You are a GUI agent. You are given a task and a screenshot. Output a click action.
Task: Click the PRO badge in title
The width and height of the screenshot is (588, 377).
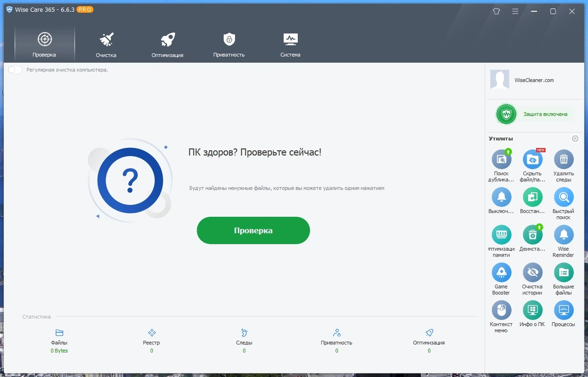coord(85,10)
